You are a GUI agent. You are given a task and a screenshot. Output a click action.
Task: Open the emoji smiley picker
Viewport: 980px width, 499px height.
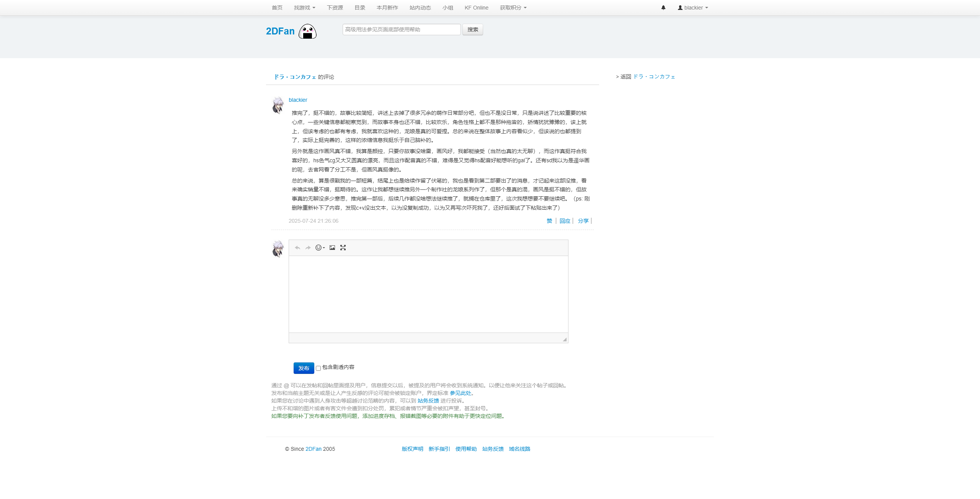pyautogui.click(x=320, y=248)
